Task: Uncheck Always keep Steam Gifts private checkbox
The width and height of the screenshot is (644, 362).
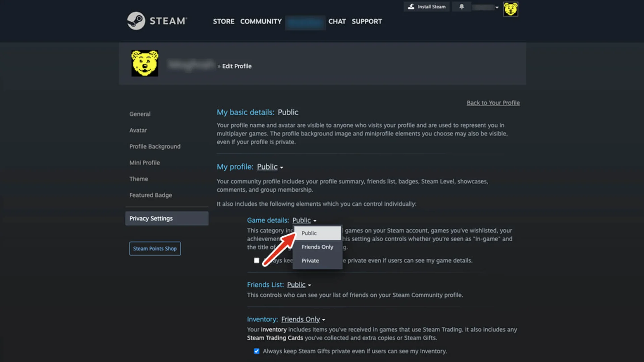Action: pos(257,351)
